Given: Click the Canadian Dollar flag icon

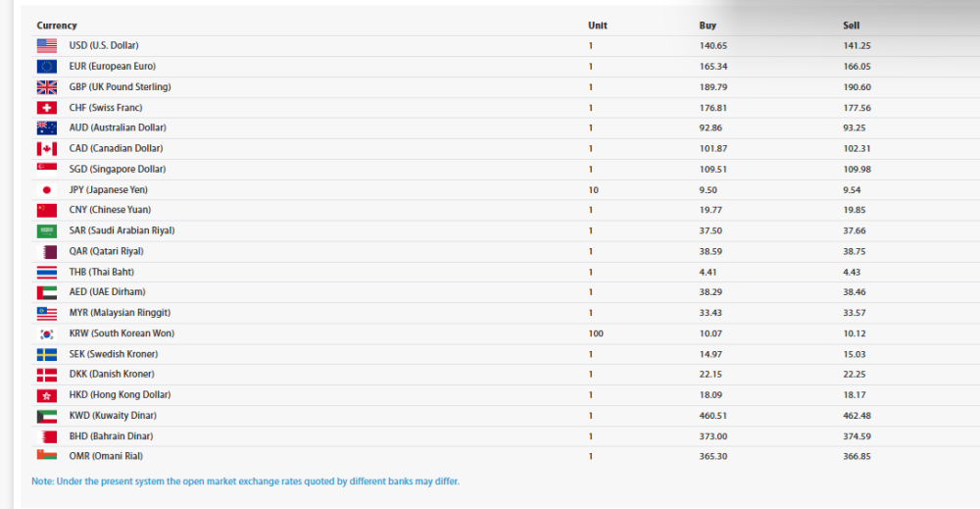Looking at the screenshot, I should [x=46, y=149].
